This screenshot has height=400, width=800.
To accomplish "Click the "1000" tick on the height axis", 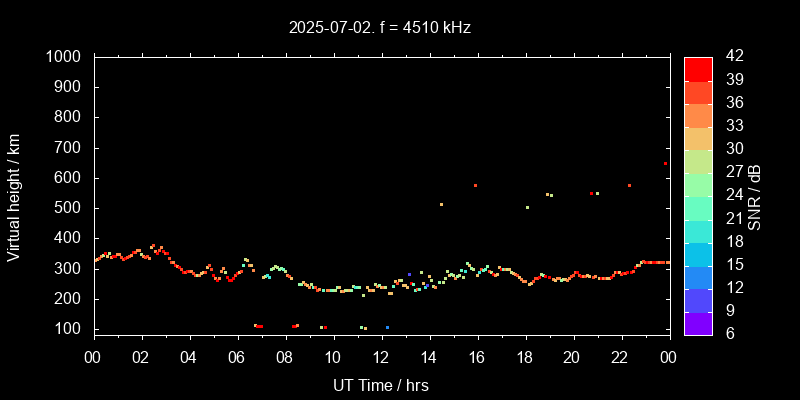I will pos(67,57).
